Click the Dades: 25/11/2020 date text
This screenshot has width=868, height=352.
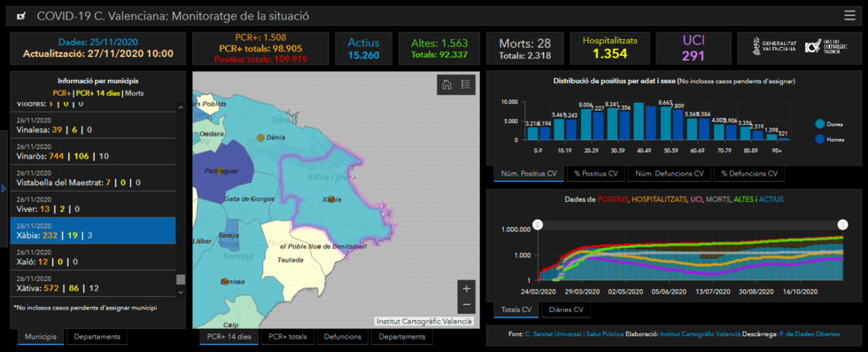[98, 43]
